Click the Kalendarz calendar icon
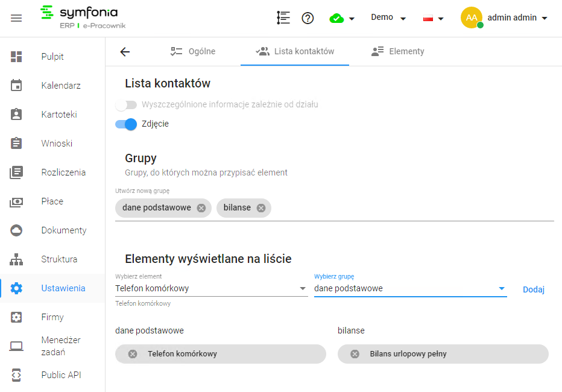Viewport: 562px width, 392px height. [x=16, y=85]
